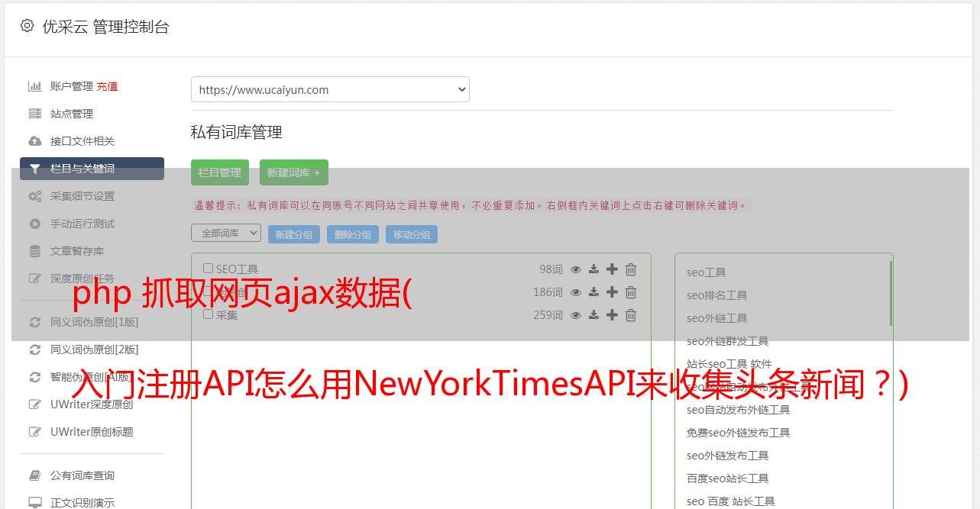The image size is (980, 509).
Task: Tick the SEO工具 checkbox
Action: (x=208, y=269)
